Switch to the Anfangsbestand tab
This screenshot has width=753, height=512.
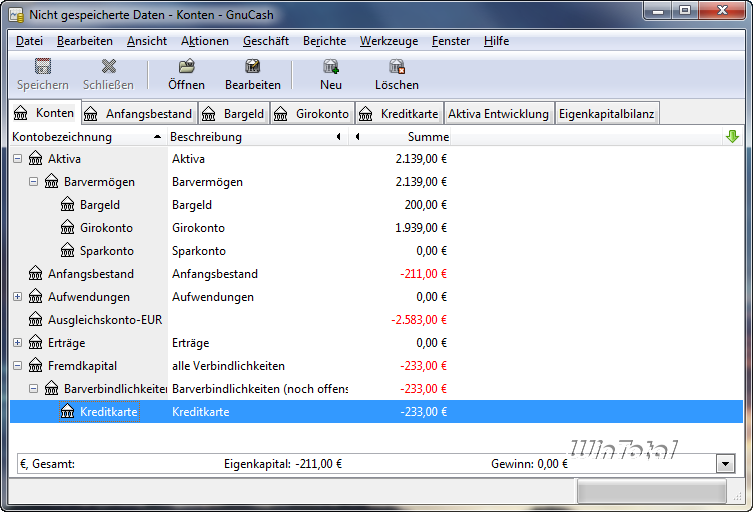point(139,114)
